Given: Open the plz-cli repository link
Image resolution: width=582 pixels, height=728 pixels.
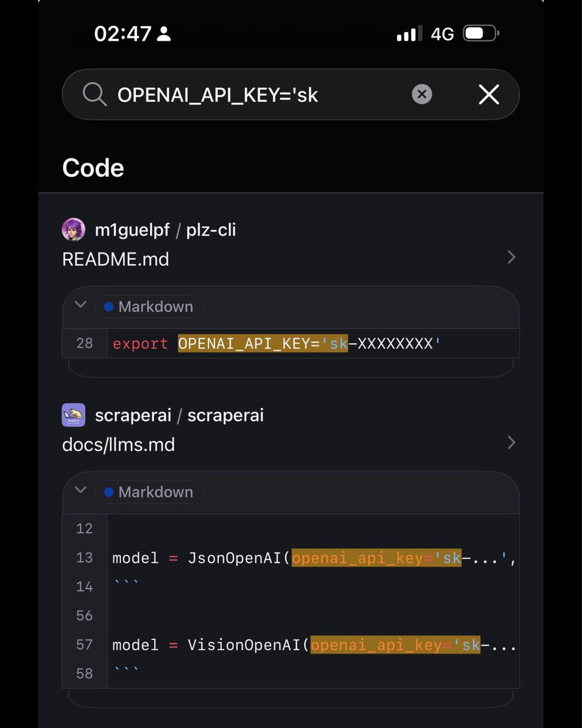Looking at the screenshot, I should [211, 230].
